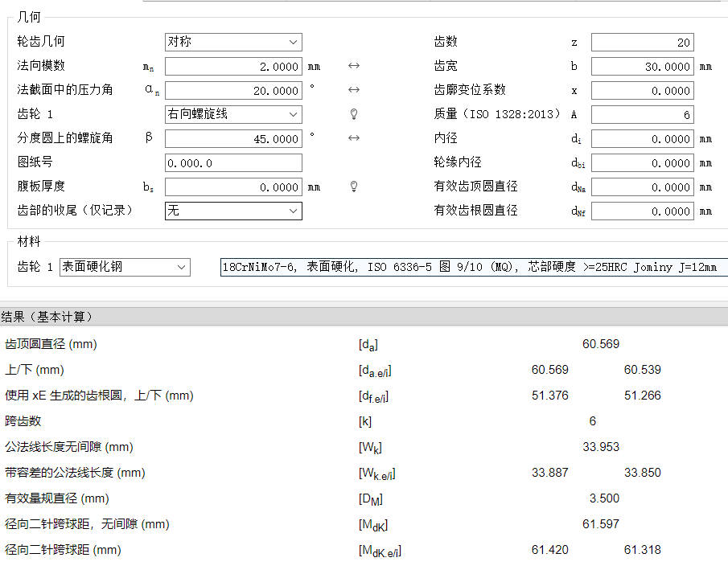The width and height of the screenshot is (728, 570).
Task: Expand the 齿部的收尾 dropdown
Action: [x=233, y=211]
